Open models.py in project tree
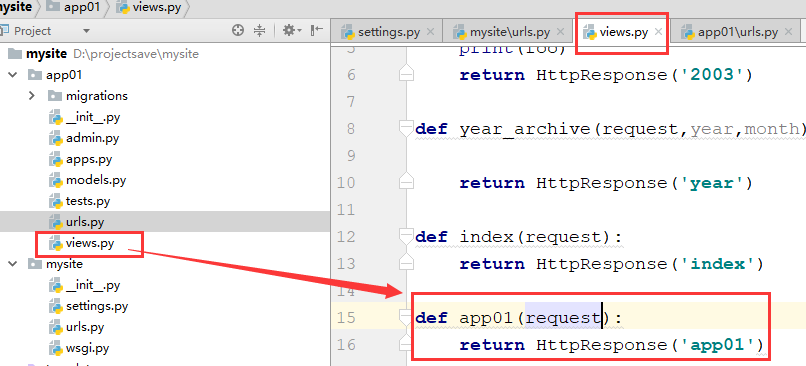Image resolution: width=806 pixels, height=366 pixels. coord(96,180)
